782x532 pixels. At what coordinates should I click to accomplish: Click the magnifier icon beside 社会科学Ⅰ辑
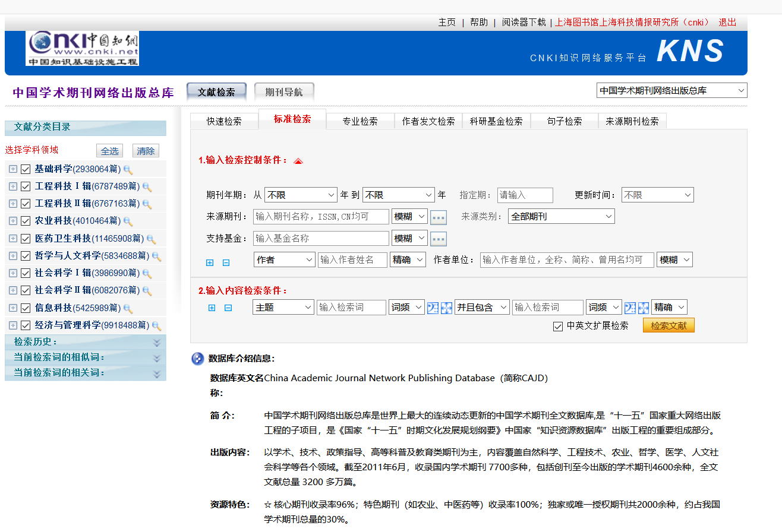pyautogui.click(x=147, y=274)
